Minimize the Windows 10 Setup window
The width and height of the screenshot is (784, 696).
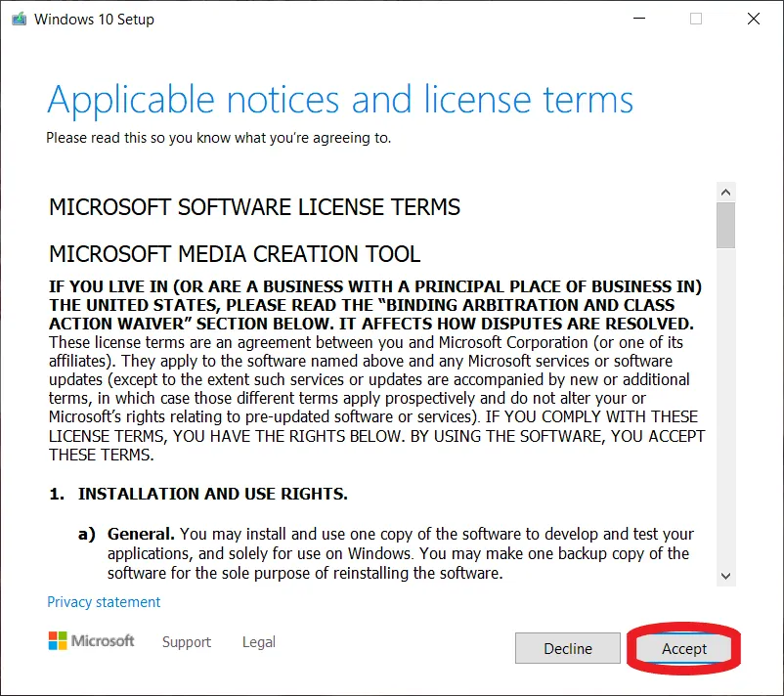(x=638, y=19)
